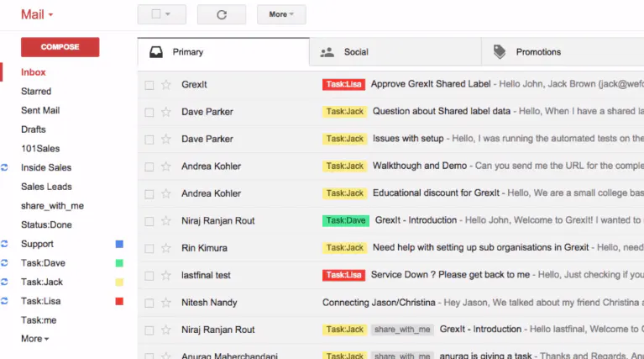Image resolution: width=644 pixels, height=359 pixels.
Task: Star the Question about Shared label data email
Action: click(166, 112)
